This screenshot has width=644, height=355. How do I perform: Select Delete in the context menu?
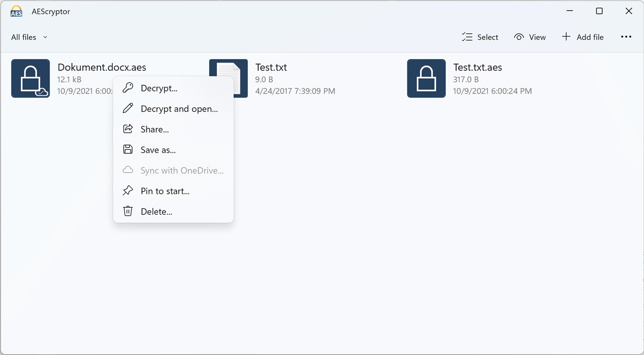(x=157, y=211)
